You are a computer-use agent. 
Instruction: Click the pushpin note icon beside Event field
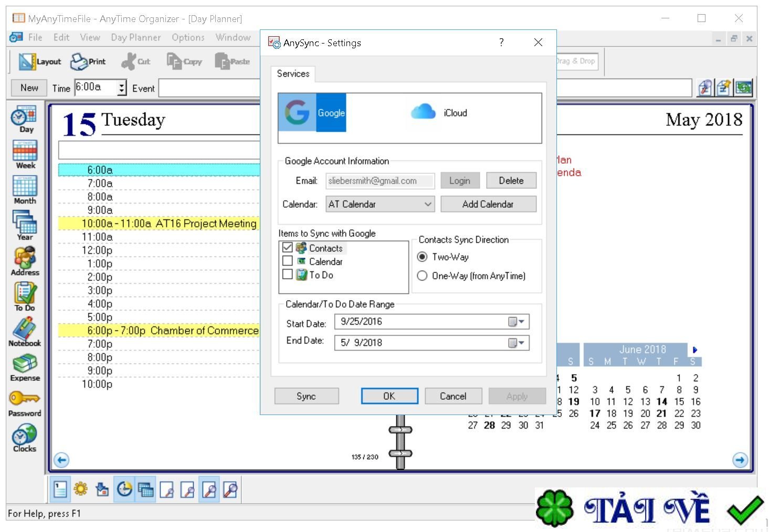click(x=724, y=88)
